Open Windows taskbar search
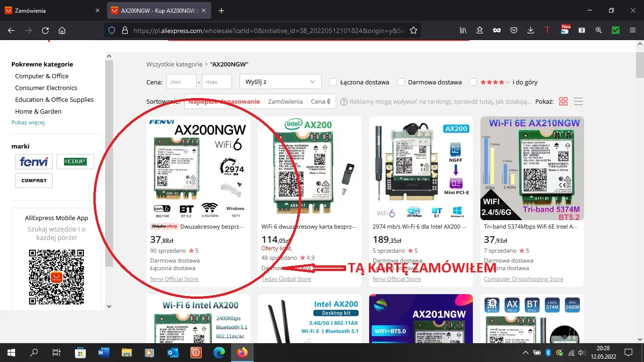The width and height of the screenshot is (644, 362). (x=34, y=352)
